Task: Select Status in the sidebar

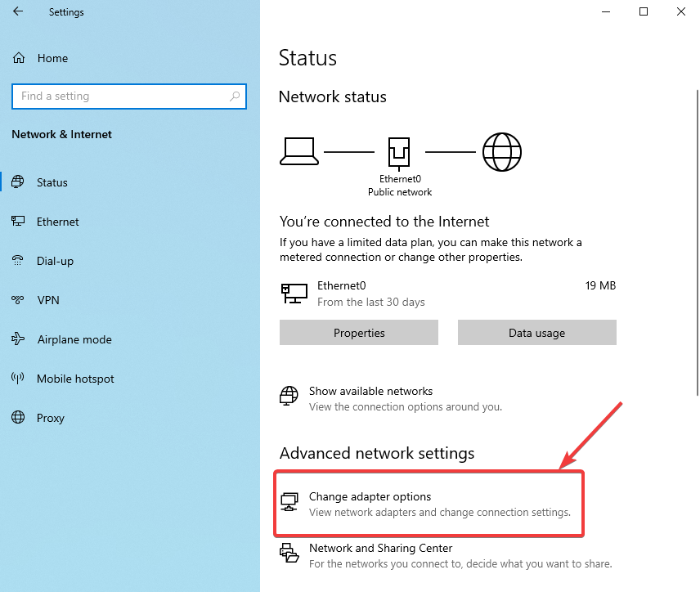Action: click(x=51, y=182)
